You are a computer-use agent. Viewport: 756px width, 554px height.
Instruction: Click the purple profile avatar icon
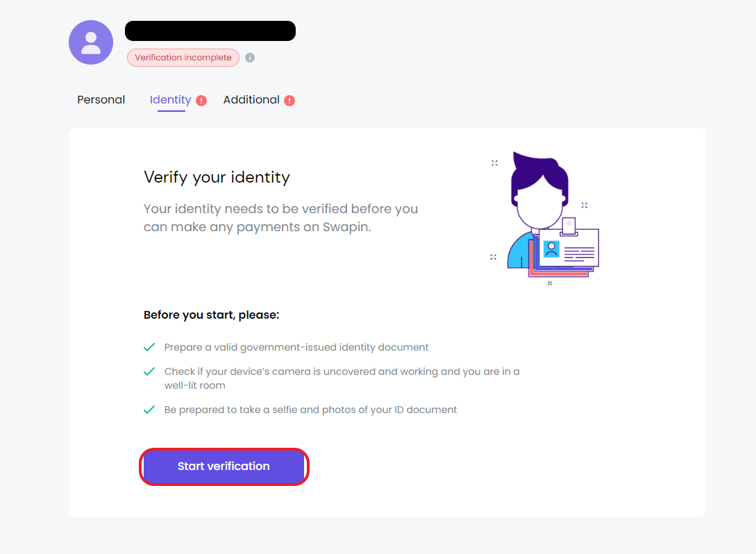91,42
